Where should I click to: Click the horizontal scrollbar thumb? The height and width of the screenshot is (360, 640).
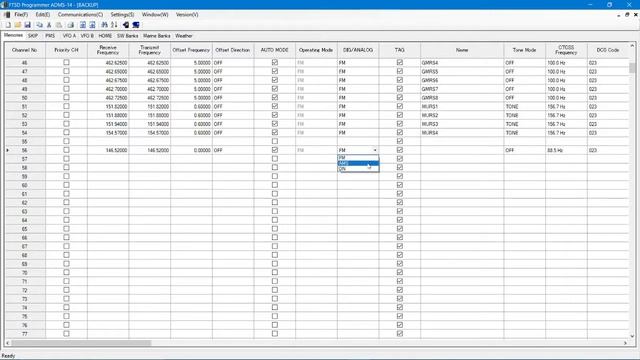tap(81, 343)
